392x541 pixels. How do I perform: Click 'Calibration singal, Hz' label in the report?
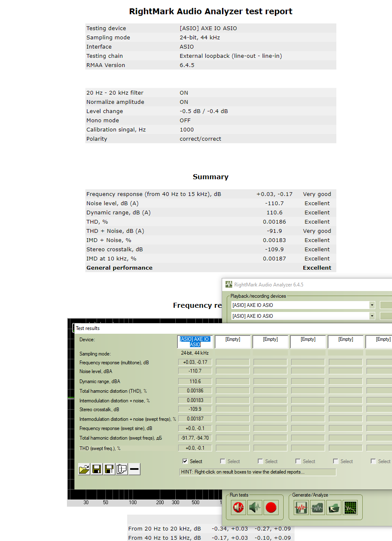tap(116, 129)
